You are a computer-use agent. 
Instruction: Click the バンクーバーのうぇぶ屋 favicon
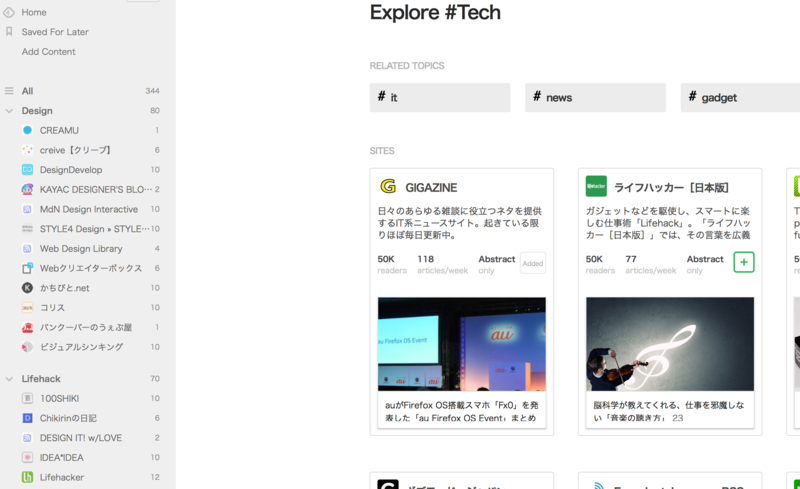coord(28,327)
